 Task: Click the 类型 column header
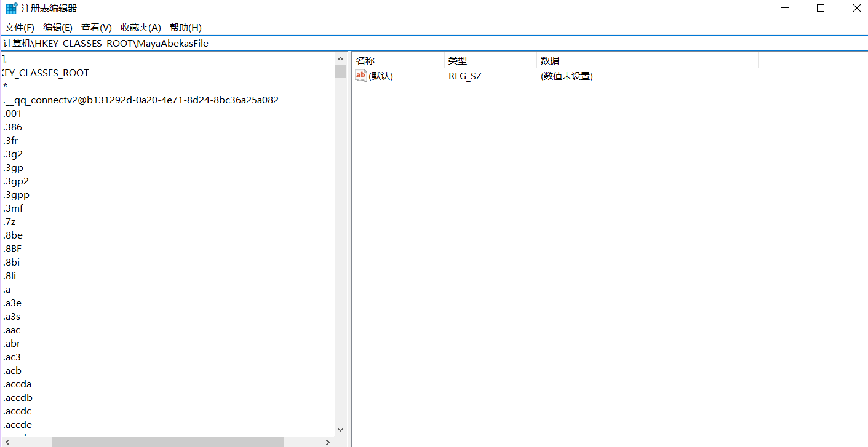pyautogui.click(x=456, y=60)
